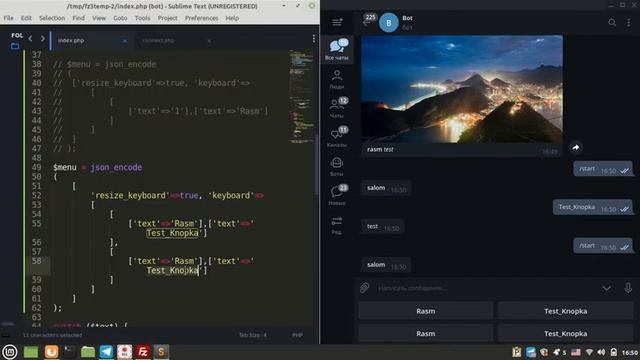Click second-row Test_Knopka bot keyboard button
This screenshot has width=640, height=360.
[565, 333]
